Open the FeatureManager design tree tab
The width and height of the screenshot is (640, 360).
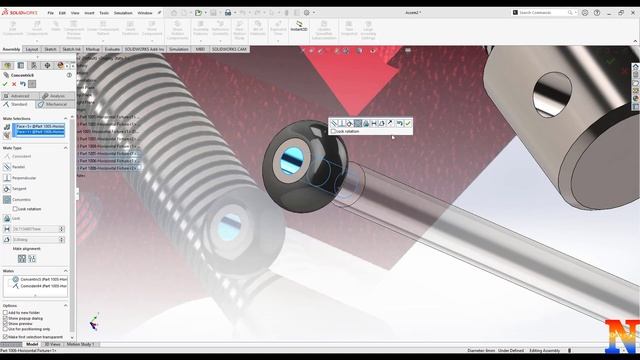(x=8, y=65)
